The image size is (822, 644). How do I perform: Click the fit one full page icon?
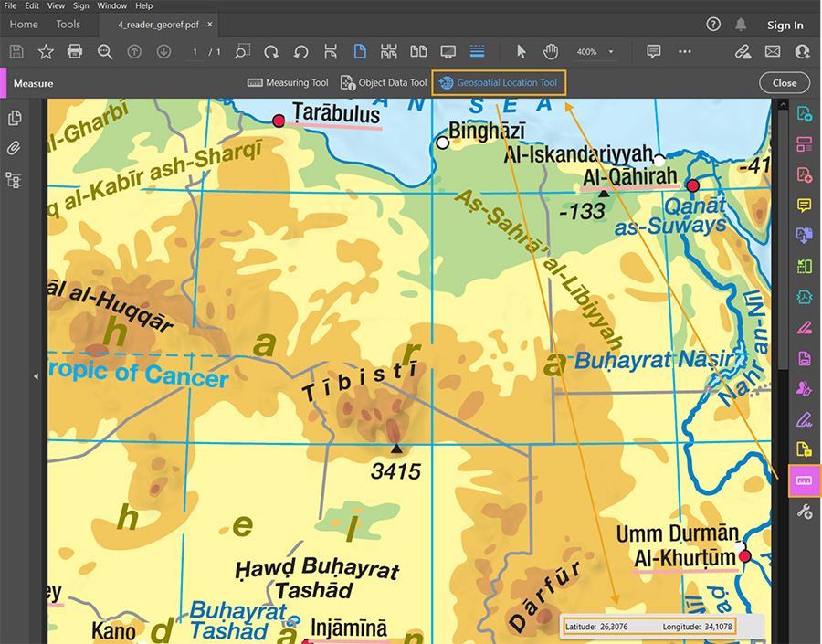pyautogui.click(x=388, y=51)
